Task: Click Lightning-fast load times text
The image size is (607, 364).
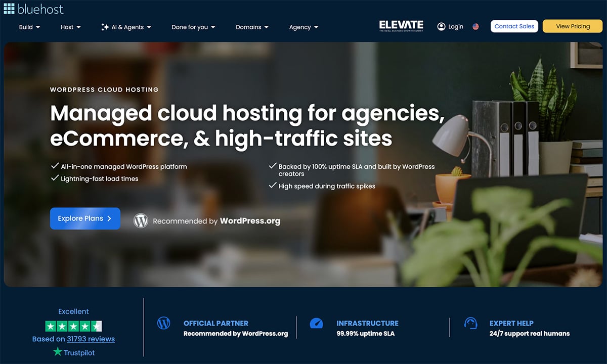Action: [x=100, y=178]
